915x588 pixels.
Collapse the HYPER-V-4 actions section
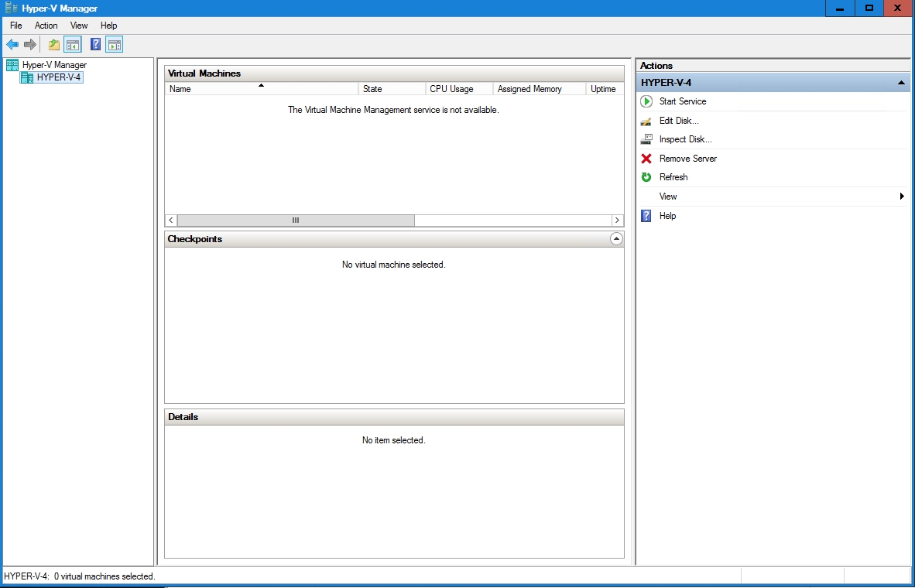click(901, 83)
